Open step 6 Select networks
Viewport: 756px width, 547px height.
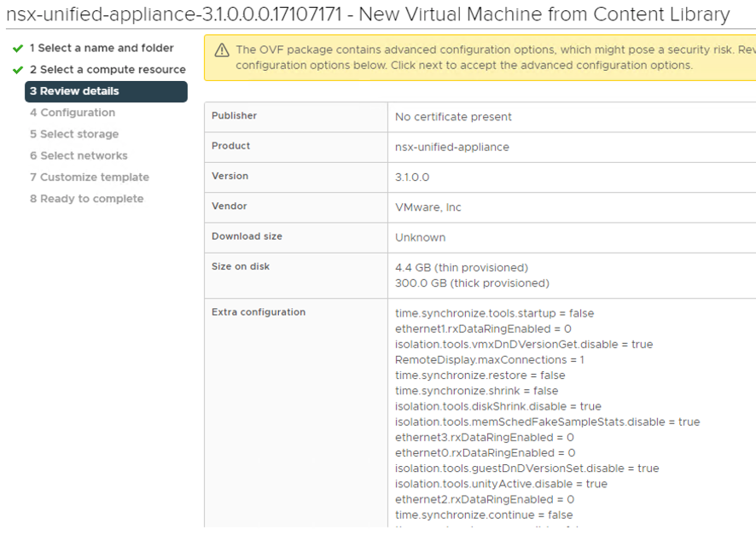coord(79,156)
